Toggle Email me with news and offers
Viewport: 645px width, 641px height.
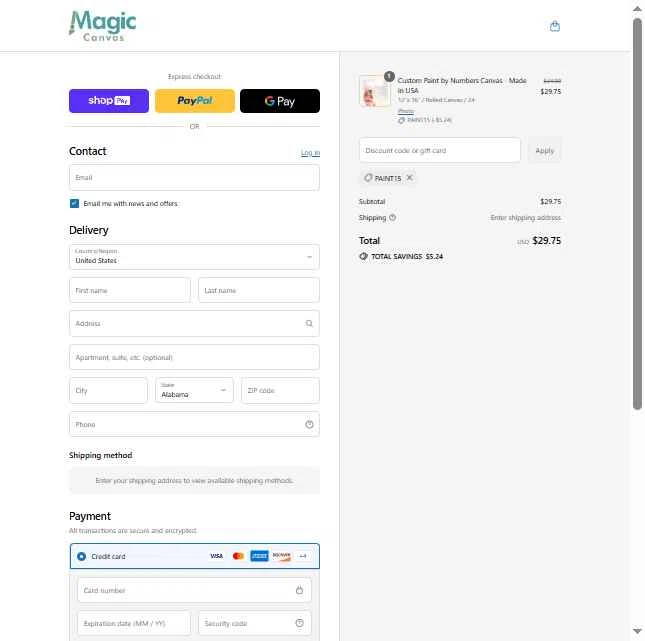pyautogui.click(x=74, y=203)
